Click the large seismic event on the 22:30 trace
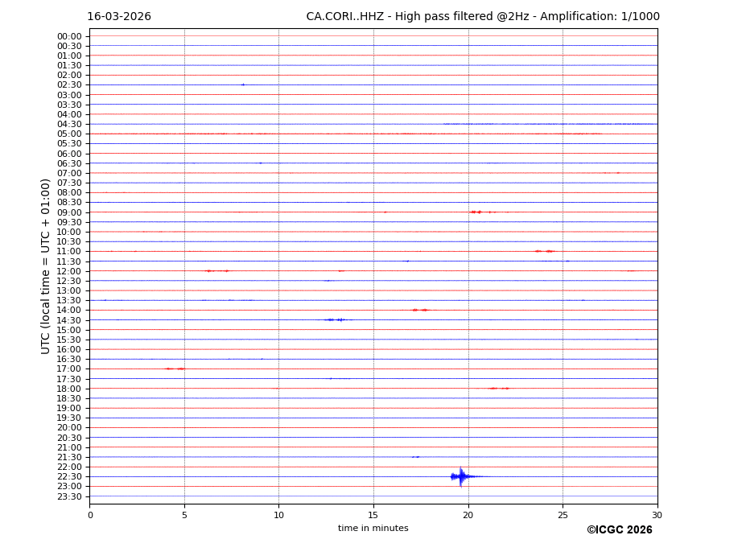 point(460,476)
